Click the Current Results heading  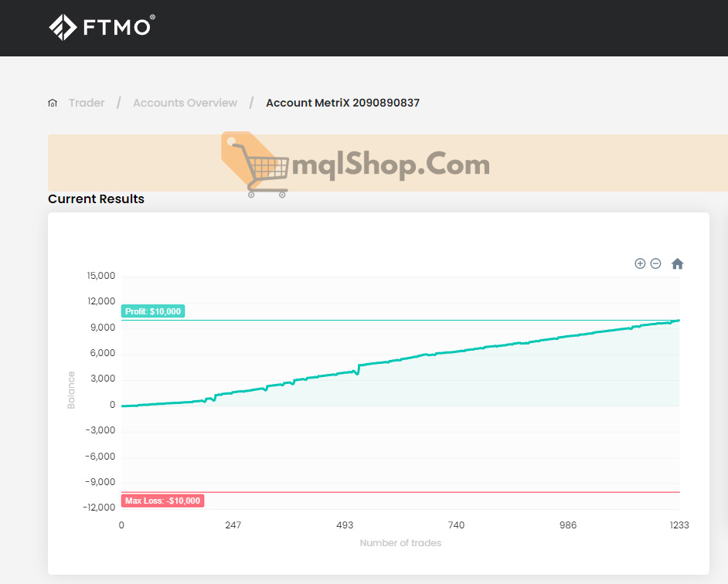pos(96,199)
